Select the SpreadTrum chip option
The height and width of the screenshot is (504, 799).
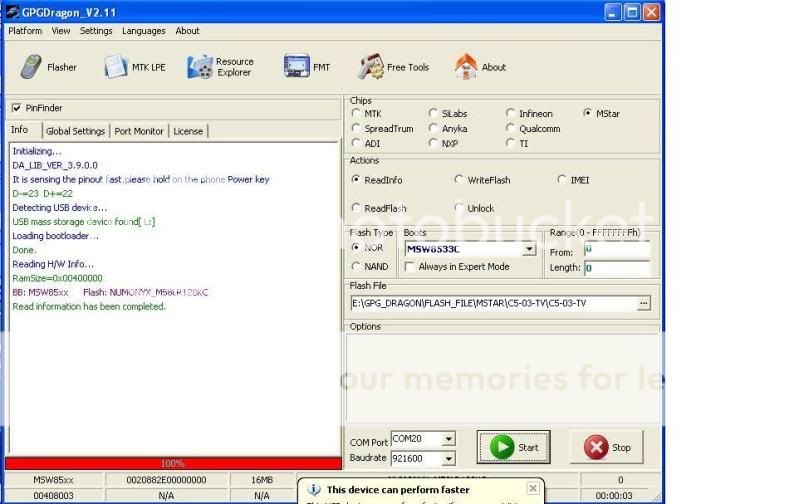356,128
